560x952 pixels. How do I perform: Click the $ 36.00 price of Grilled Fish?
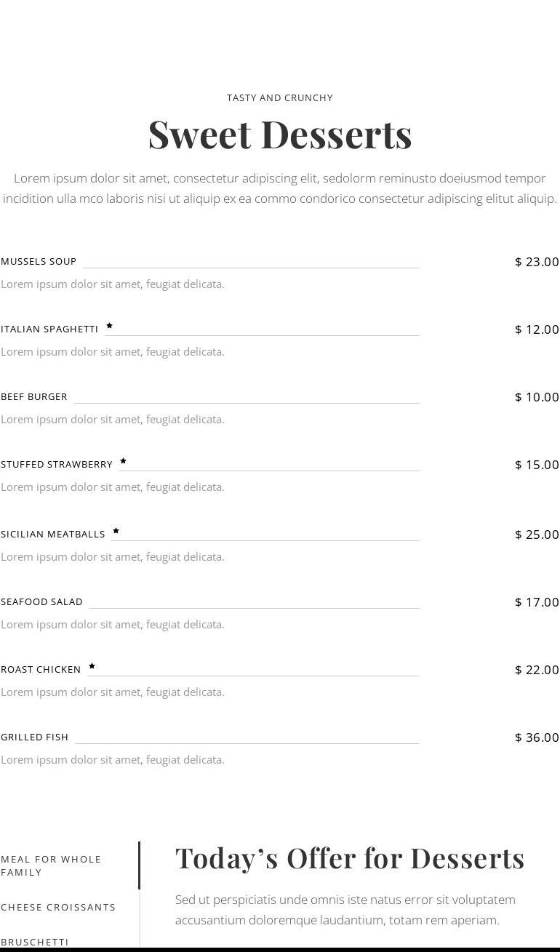[x=537, y=737]
